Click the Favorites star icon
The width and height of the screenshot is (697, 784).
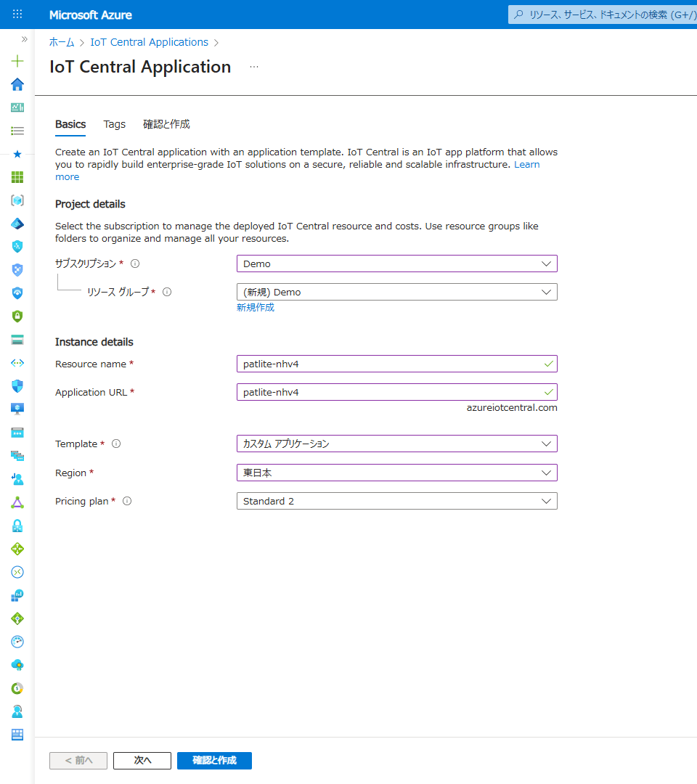17,154
